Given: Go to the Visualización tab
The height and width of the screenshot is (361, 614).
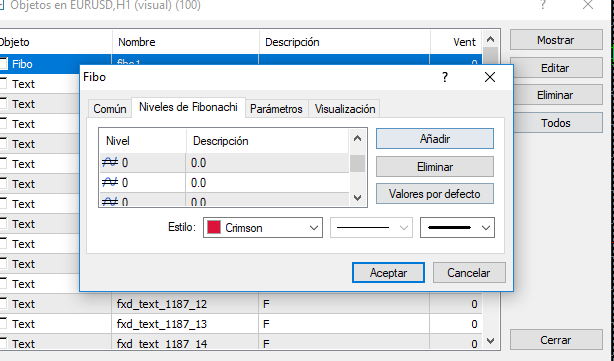Looking at the screenshot, I should click(345, 108).
